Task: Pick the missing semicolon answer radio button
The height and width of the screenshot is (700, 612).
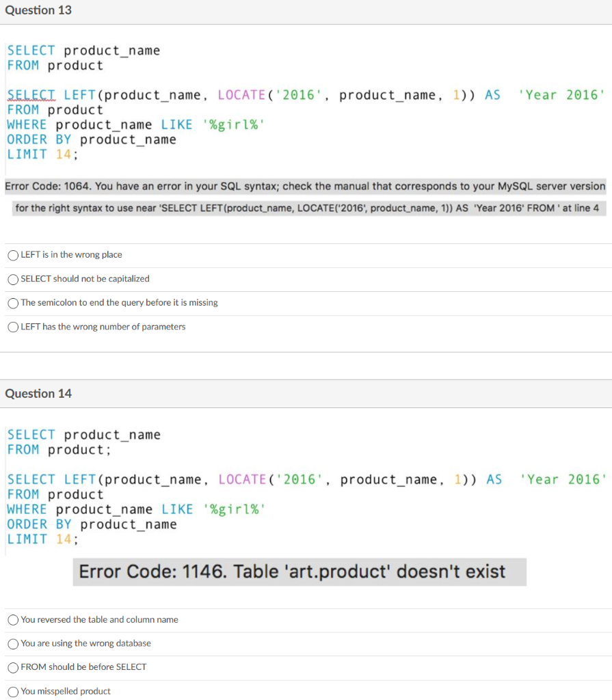Action: [13, 304]
